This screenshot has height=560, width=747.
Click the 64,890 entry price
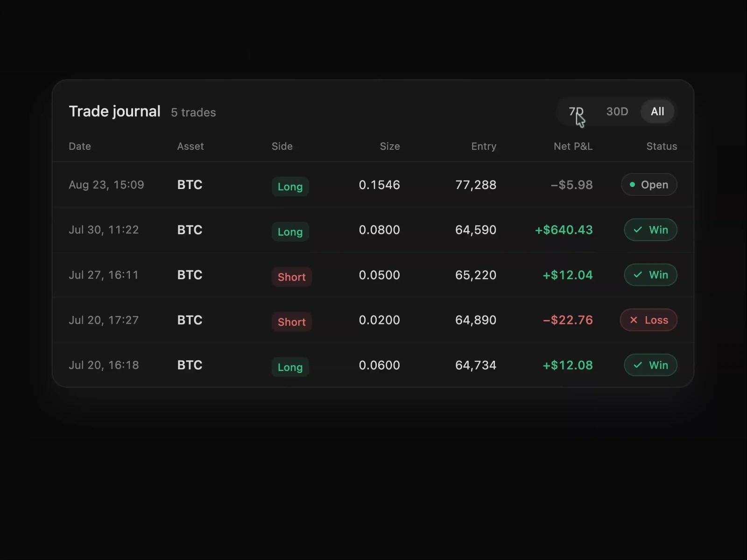click(476, 320)
